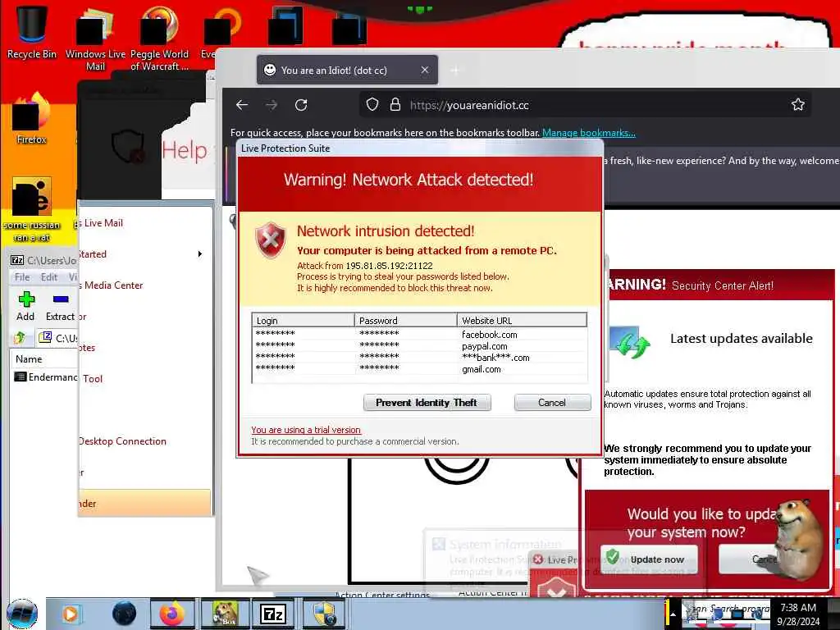This screenshot has width=840, height=630.
Task: Click the padlock site info icon
Action: [x=395, y=104]
